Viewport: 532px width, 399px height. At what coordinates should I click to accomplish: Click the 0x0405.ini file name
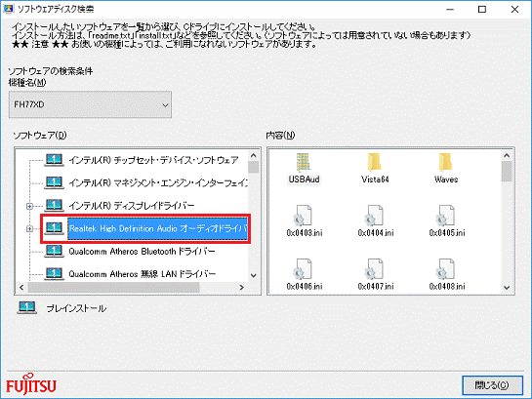tap(447, 233)
